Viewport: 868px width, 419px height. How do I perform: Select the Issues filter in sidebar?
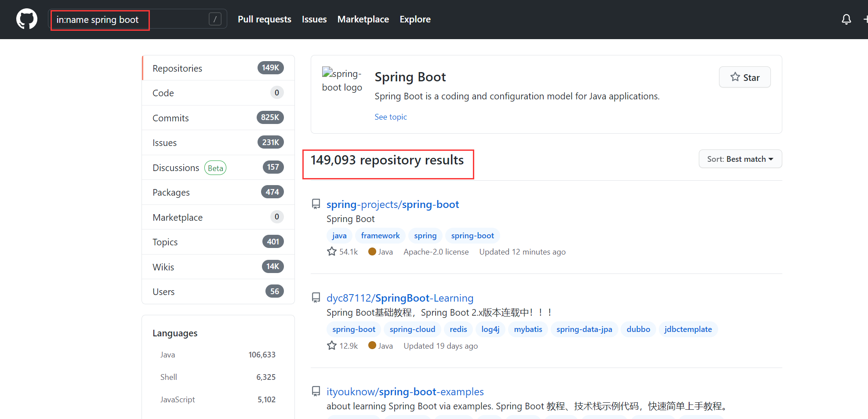pyautogui.click(x=218, y=142)
